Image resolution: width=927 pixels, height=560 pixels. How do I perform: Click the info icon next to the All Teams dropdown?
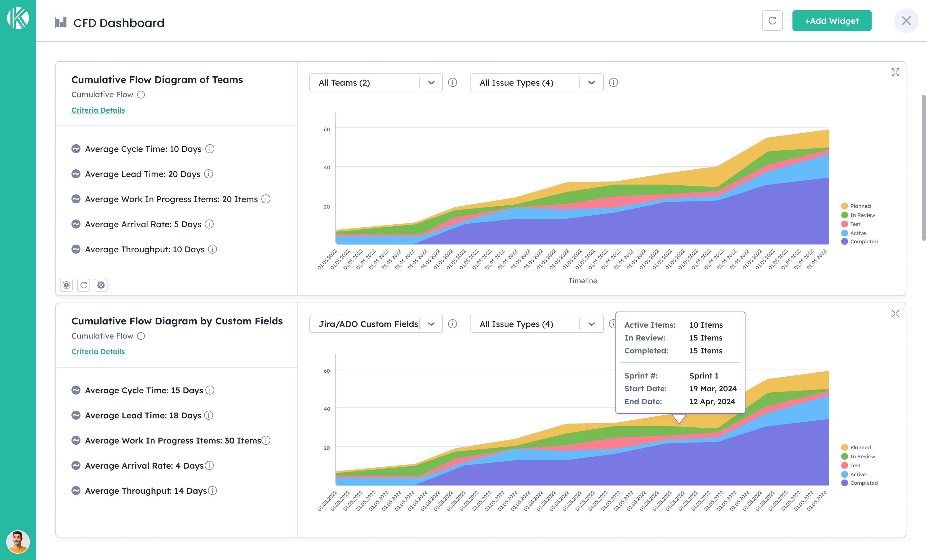pos(453,82)
